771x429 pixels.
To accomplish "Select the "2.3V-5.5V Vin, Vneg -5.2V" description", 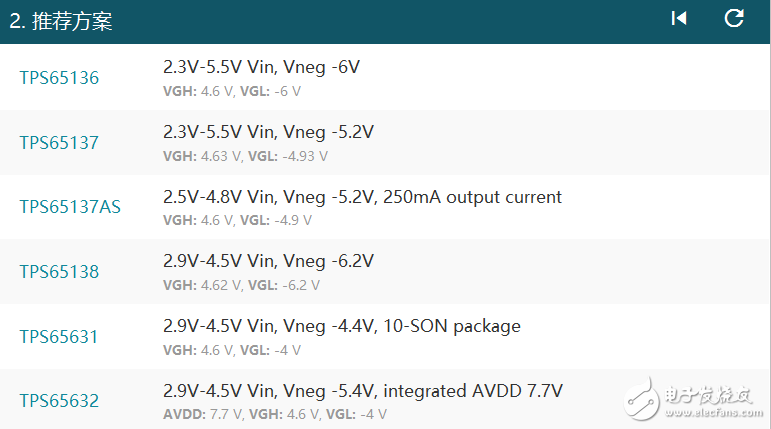I will pyautogui.click(x=269, y=133).
